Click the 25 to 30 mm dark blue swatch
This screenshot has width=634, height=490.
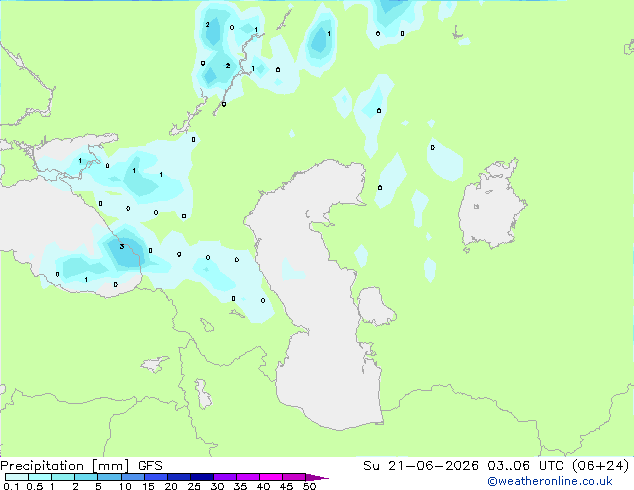202,477
